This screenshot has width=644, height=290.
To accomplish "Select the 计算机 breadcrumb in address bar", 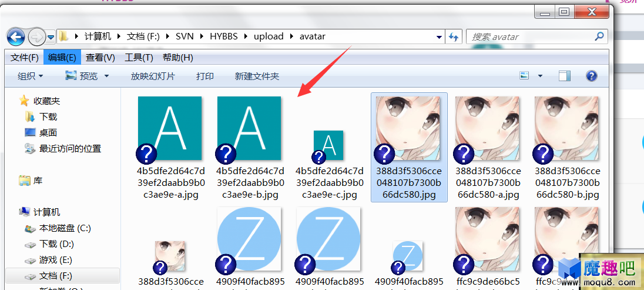I will [x=98, y=36].
